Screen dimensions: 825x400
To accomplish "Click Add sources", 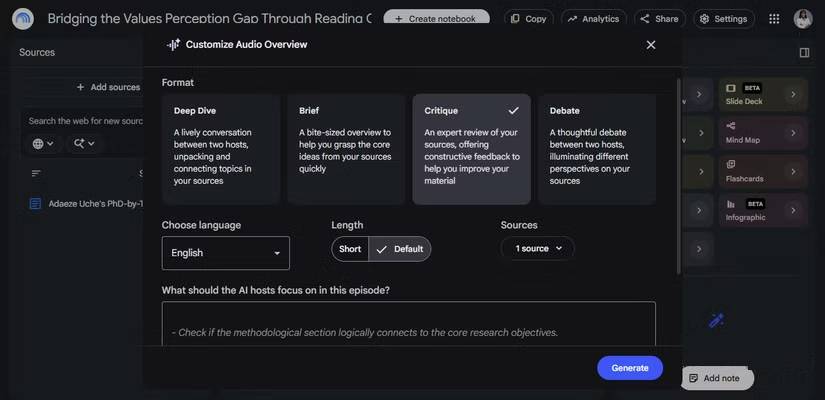I will pyautogui.click(x=108, y=87).
